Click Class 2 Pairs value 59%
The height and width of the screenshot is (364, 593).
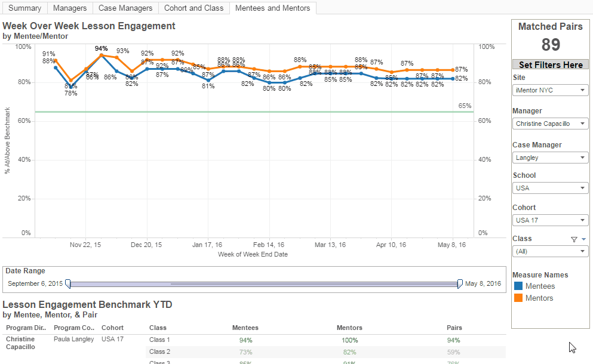click(x=453, y=352)
